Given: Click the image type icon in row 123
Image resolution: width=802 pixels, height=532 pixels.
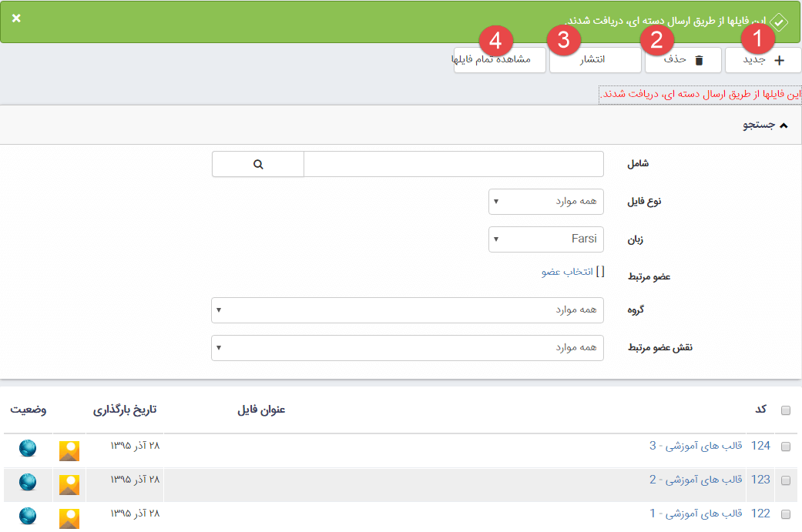Looking at the screenshot, I should (x=69, y=484).
